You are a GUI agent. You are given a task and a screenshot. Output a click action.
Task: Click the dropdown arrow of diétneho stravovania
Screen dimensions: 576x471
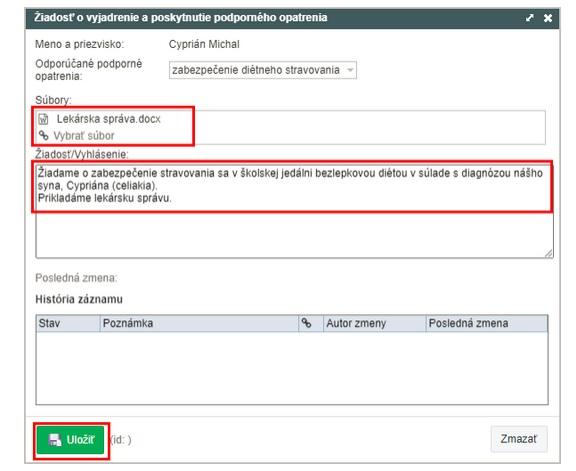pyautogui.click(x=350, y=70)
